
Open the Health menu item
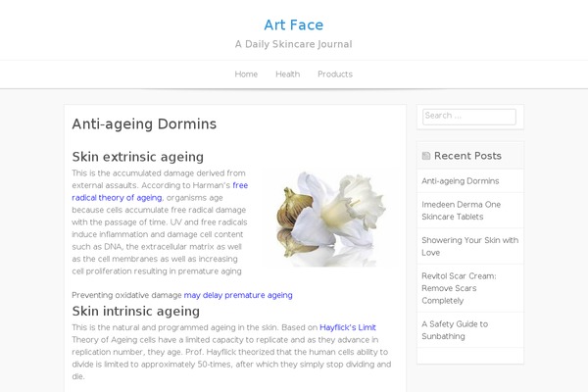point(287,74)
